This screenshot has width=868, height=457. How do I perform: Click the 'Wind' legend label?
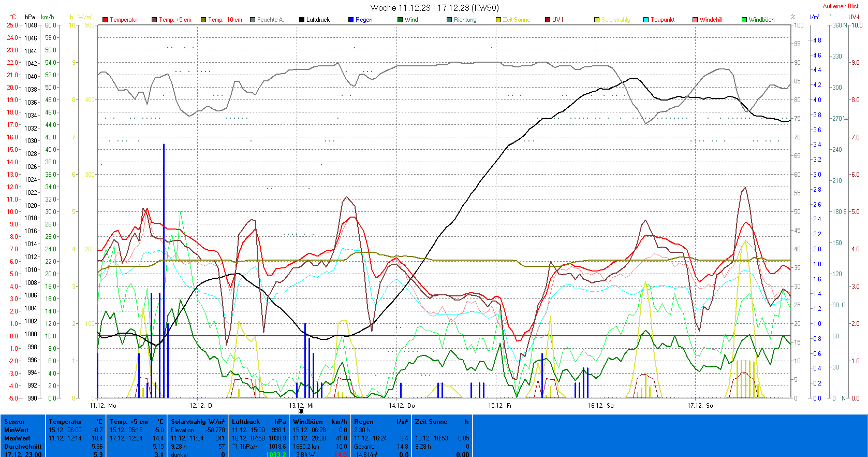(411, 20)
